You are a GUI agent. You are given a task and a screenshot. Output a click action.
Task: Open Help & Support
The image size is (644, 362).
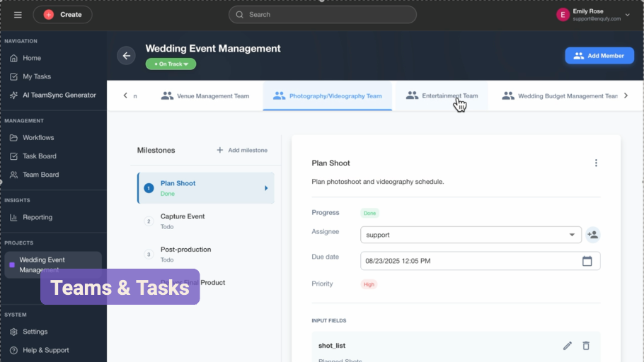[45, 350]
